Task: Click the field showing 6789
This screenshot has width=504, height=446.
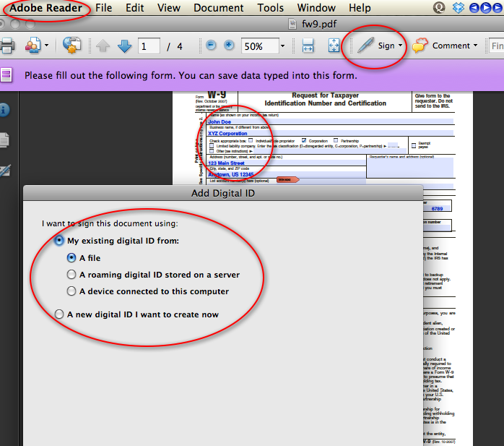Action: [437, 208]
